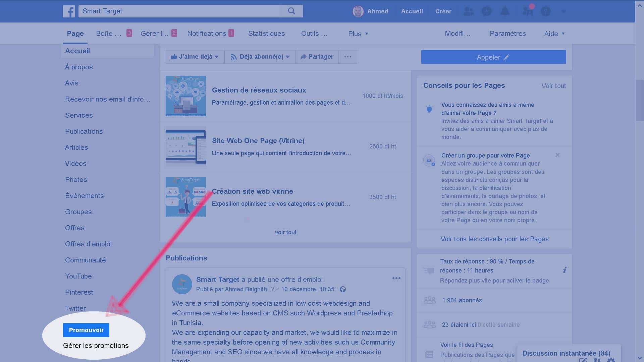The image size is (644, 362).
Task: Click the Smart Target search field
Action: (x=179, y=11)
